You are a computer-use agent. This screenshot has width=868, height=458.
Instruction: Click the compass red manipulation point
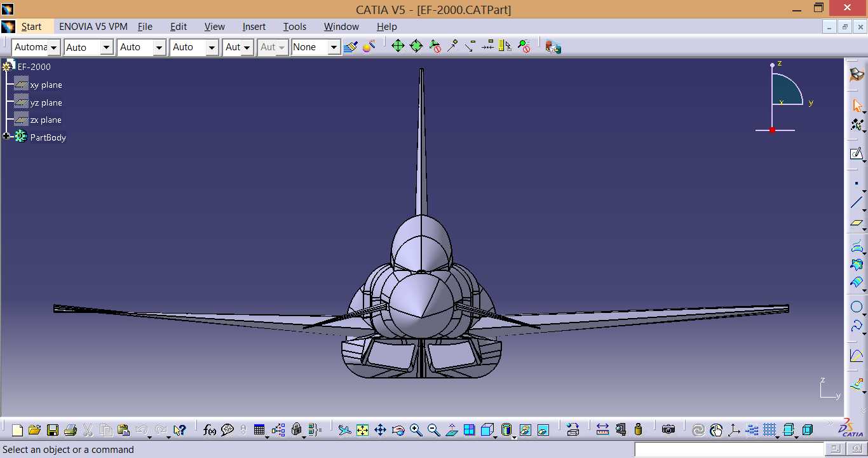773,130
